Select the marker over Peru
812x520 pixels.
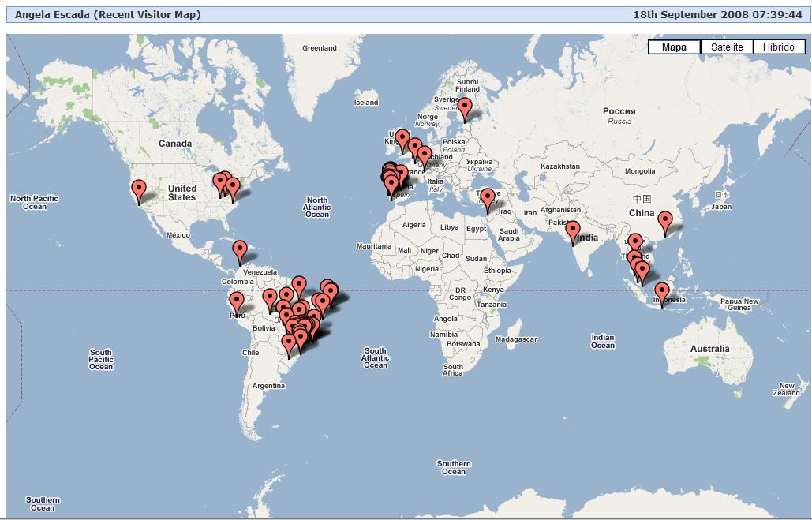(236, 301)
